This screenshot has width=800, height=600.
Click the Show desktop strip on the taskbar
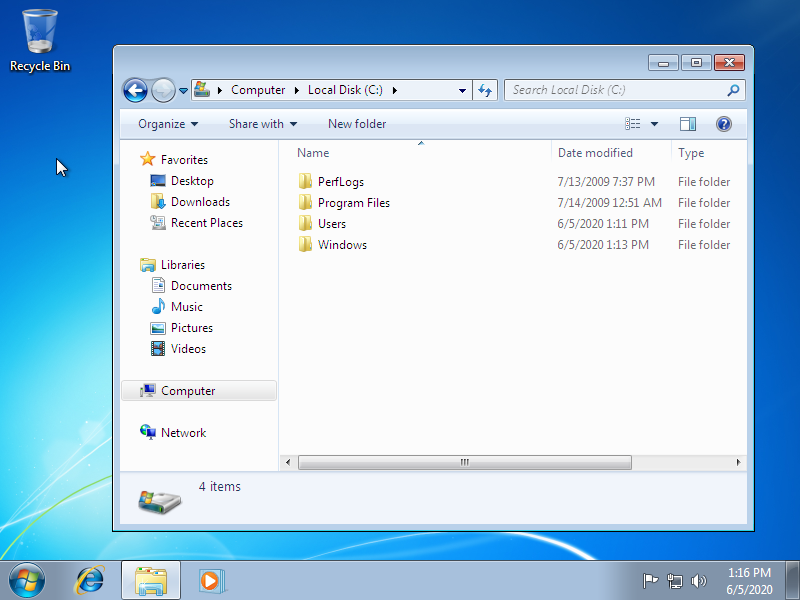(792, 581)
